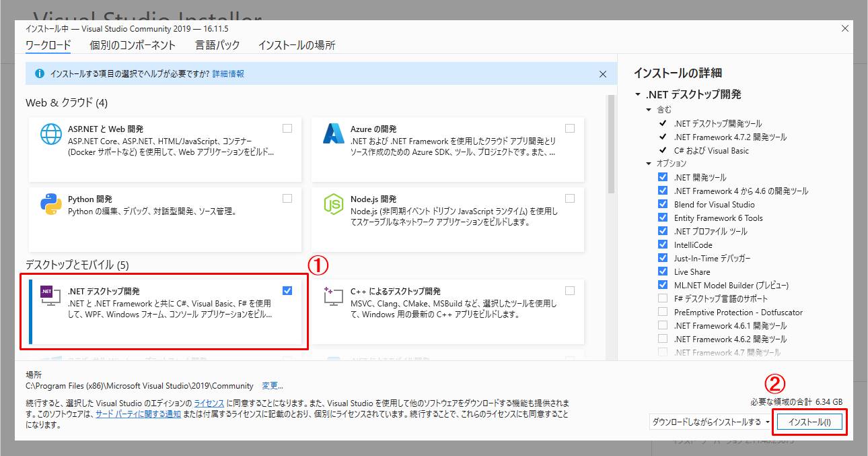Screen dimensions: 868x456
Task: Open the 詳細情報 link
Action: pos(228,73)
